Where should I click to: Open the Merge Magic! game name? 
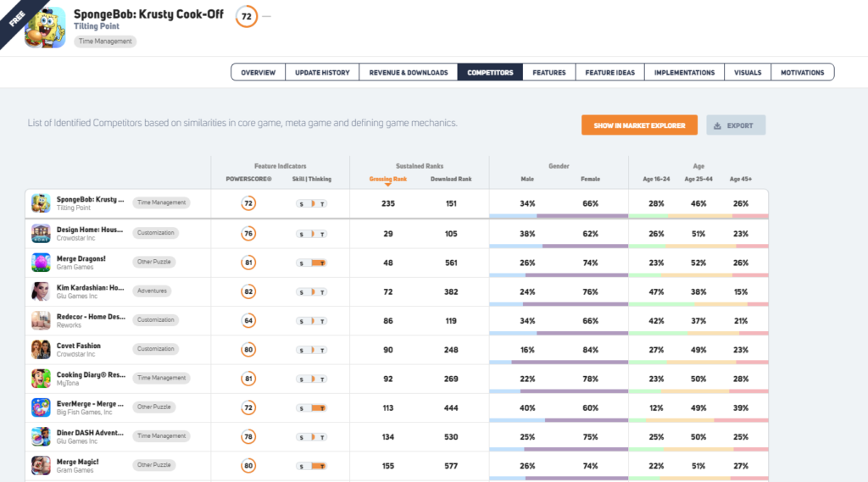tap(77, 462)
